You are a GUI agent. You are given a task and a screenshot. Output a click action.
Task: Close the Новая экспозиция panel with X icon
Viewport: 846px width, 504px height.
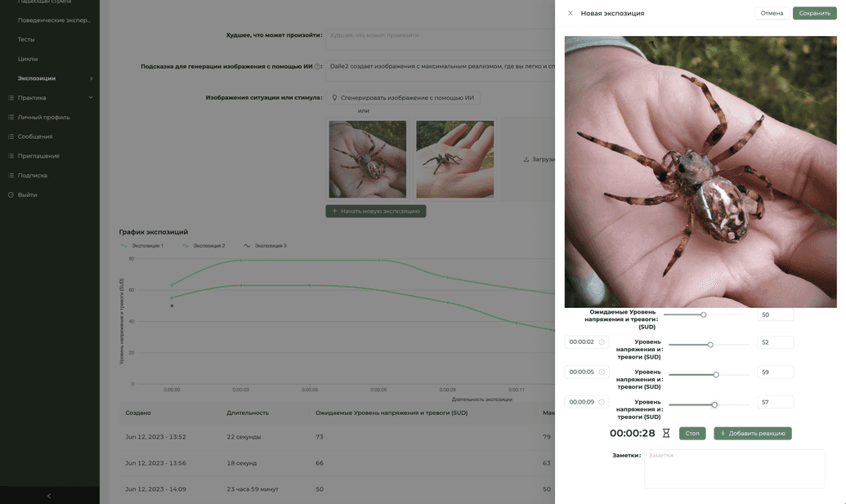pyautogui.click(x=571, y=13)
